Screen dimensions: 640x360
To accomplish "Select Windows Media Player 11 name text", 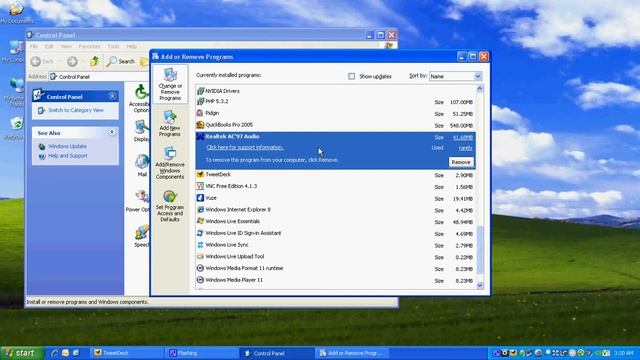I will pos(234,280).
